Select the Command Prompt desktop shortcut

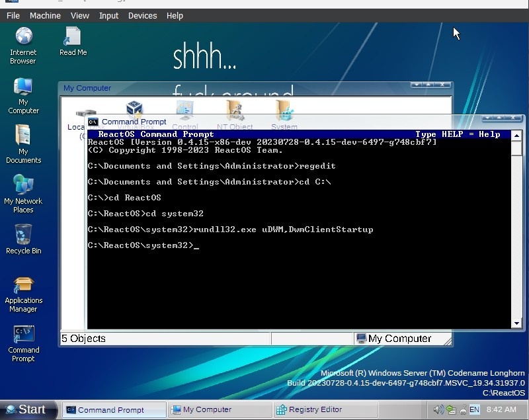coord(23,344)
